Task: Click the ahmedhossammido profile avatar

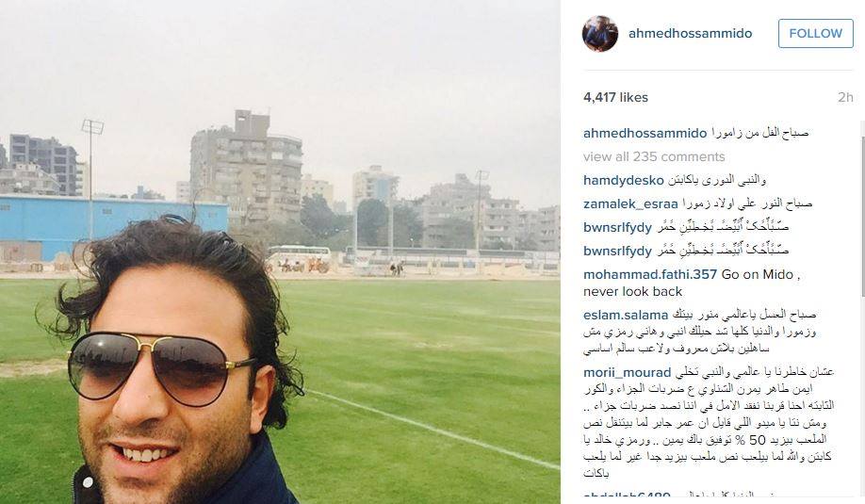Action: click(x=599, y=34)
